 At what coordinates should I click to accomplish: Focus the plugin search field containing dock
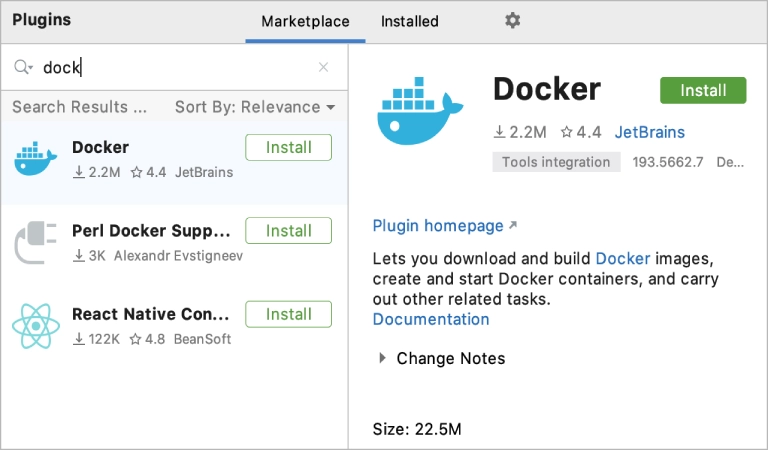[x=176, y=67]
